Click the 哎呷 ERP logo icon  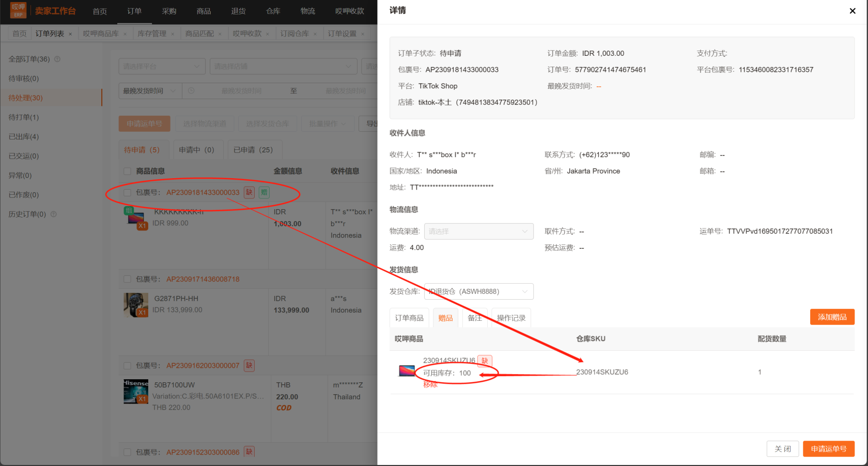[18, 10]
